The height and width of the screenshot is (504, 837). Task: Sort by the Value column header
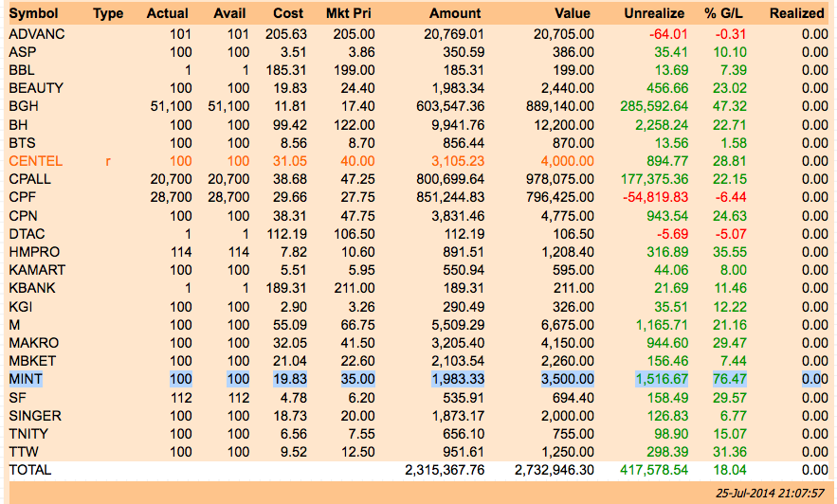[x=573, y=13]
